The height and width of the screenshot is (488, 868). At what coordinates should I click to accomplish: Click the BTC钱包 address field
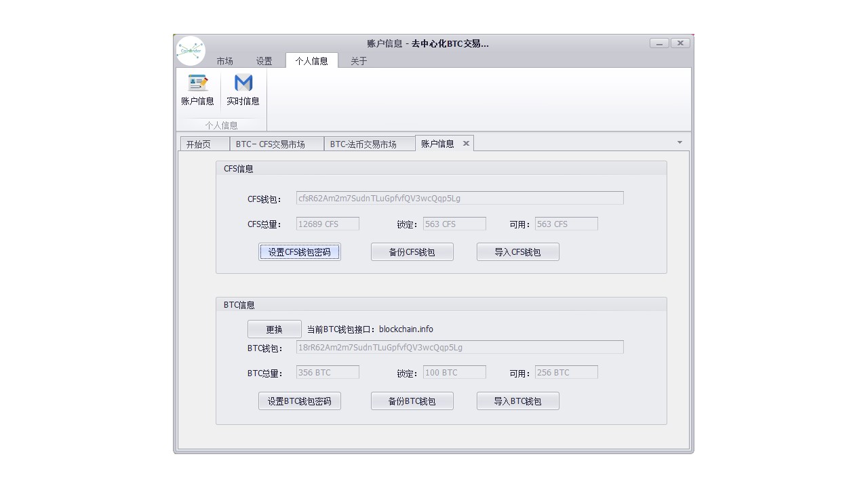[x=460, y=348]
